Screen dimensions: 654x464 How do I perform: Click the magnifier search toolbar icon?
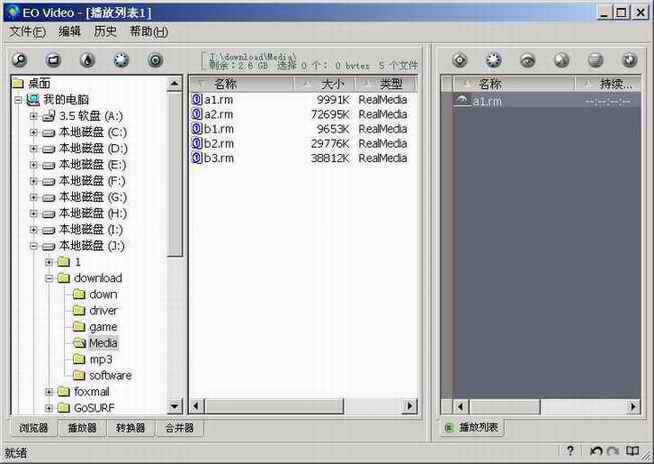(x=19, y=60)
